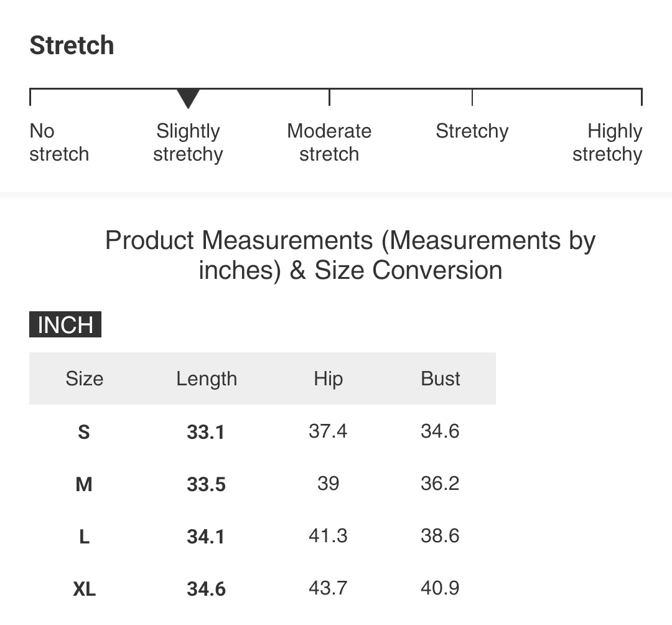672x625 pixels.
Task: Click the 33.1 length value for S
Action: coord(206,431)
